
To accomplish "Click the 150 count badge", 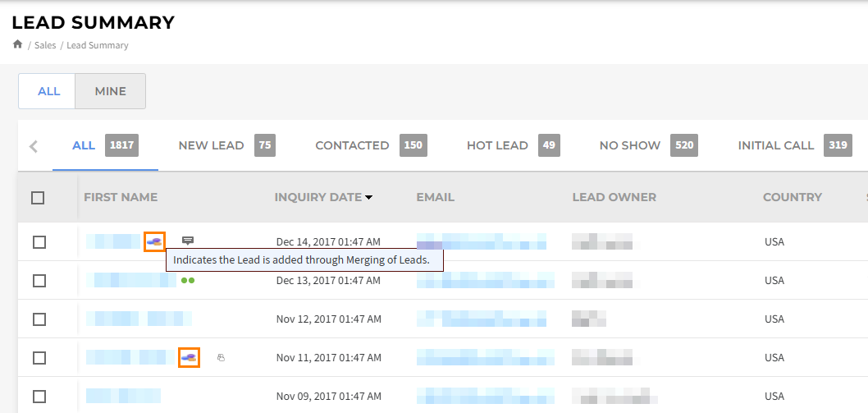I will click(x=413, y=145).
